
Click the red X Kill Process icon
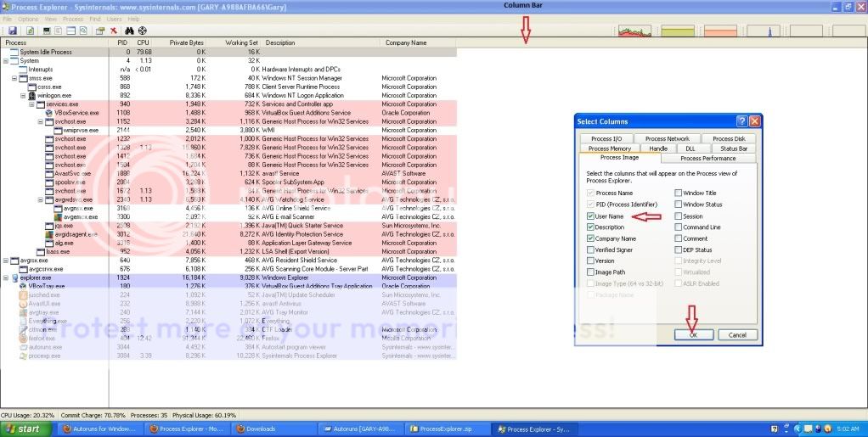click(114, 31)
